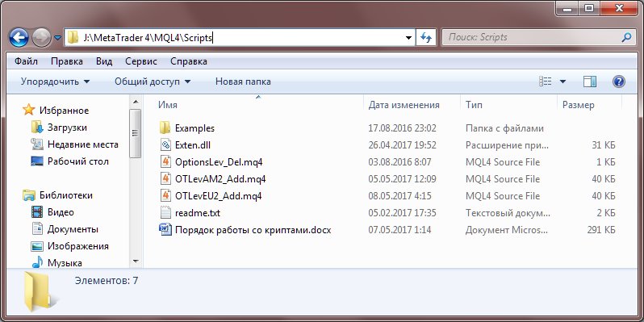Screen dimensions: 644x322
Task: Click the date '08.05.2017 4:15'
Action: pos(399,196)
